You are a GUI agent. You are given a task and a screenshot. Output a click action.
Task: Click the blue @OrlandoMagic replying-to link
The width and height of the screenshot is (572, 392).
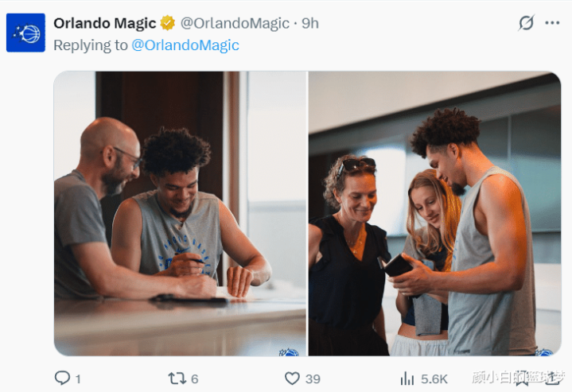[185, 45]
